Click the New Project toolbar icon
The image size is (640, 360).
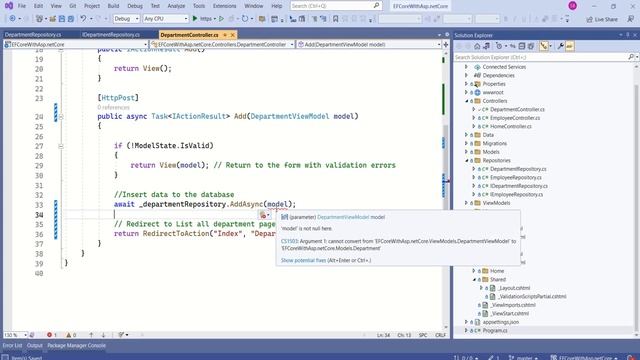40,19
